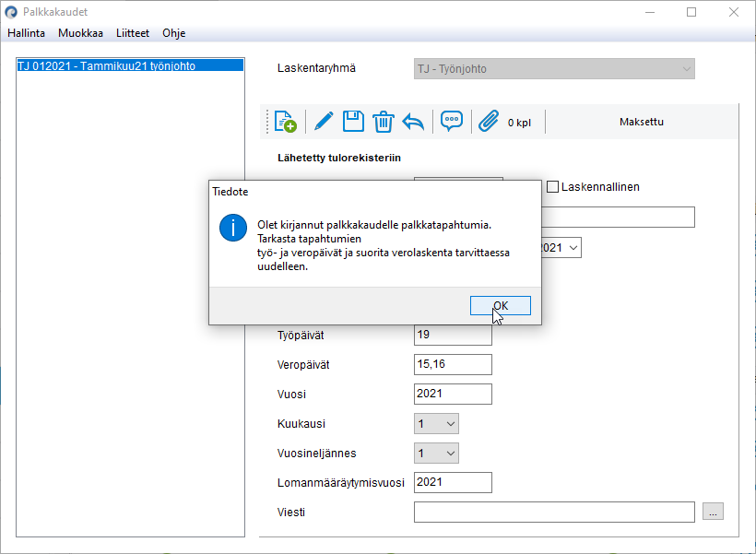
Task: Click the ellipsis button next to Viesti
Action: [x=713, y=511]
